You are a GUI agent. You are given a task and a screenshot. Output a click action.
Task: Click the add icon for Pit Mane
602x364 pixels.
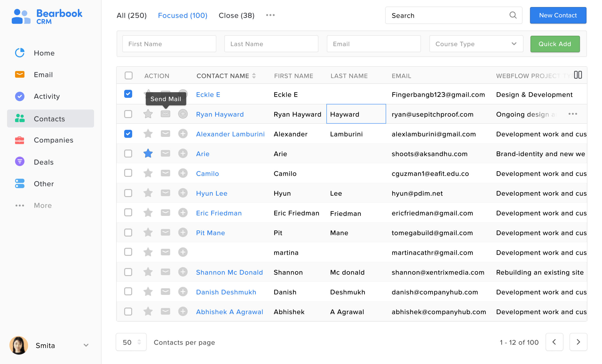coord(182,233)
